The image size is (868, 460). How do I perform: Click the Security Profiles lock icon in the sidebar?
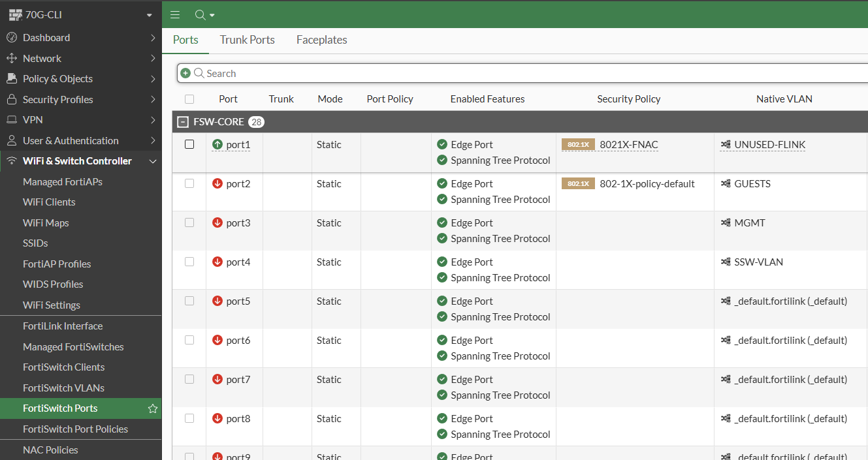pyautogui.click(x=11, y=99)
